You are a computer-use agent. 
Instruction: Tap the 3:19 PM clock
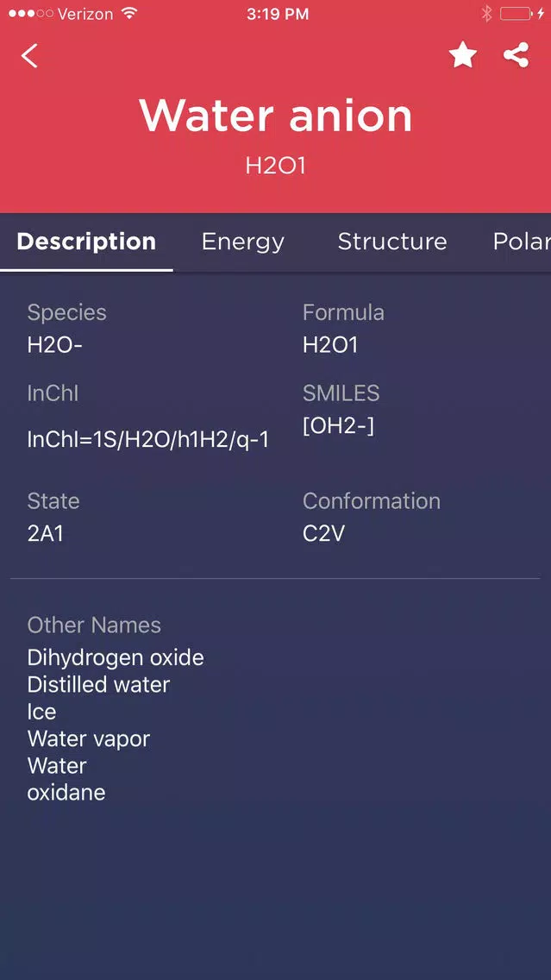[278, 14]
